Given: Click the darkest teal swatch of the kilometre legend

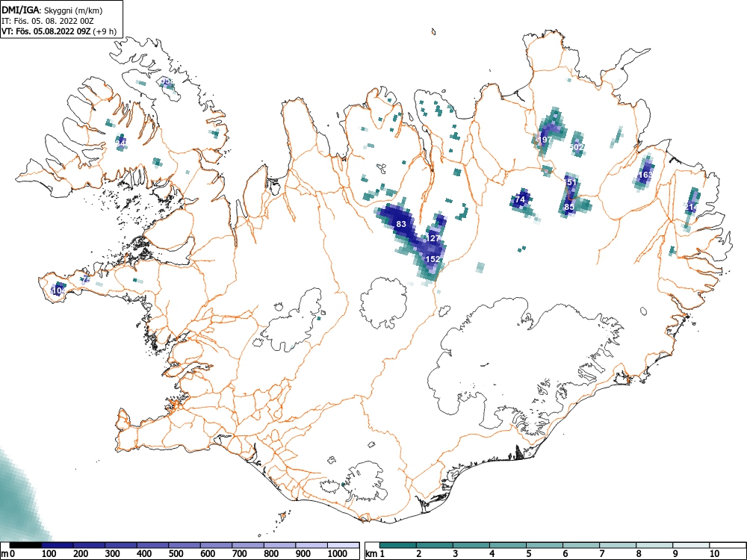Looking at the screenshot, I should coord(398,545).
